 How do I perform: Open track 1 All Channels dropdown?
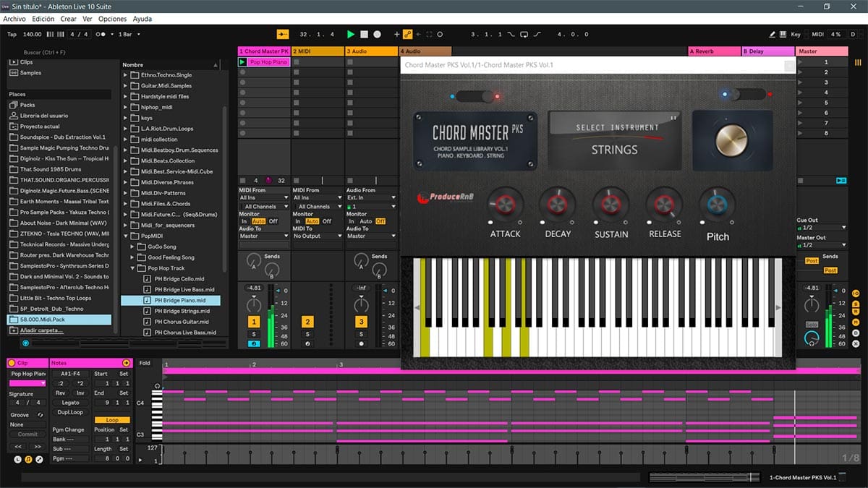pyautogui.click(x=264, y=206)
